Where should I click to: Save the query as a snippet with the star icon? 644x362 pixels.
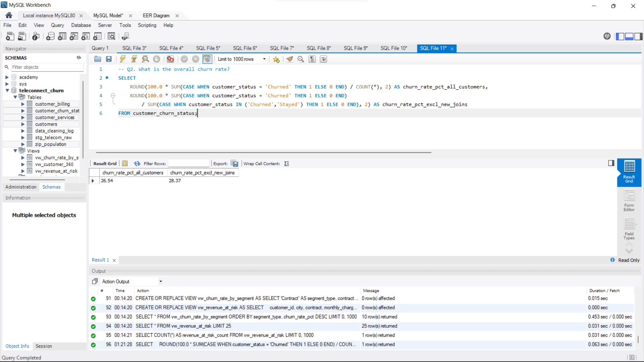(x=276, y=59)
